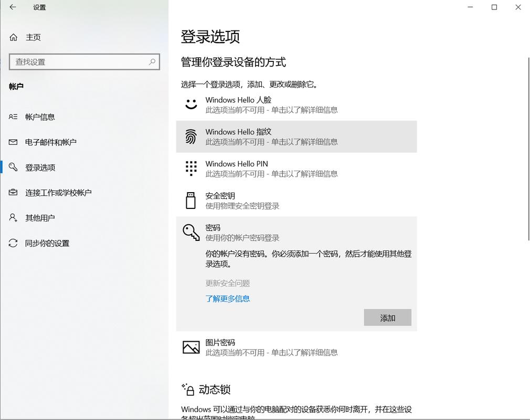This screenshot has height=420, width=530.
Task: Open the 了解更多信息 link
Action: [x=228, y=298]
